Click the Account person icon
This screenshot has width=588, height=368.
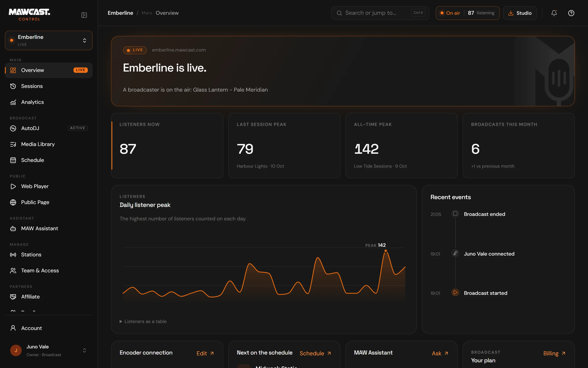(13, 328)
